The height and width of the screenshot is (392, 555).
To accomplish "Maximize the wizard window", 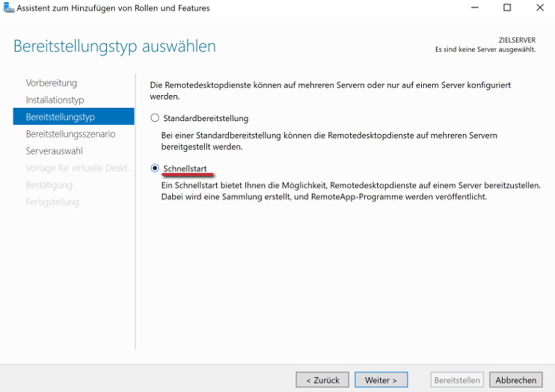I will tap(507, 8).
